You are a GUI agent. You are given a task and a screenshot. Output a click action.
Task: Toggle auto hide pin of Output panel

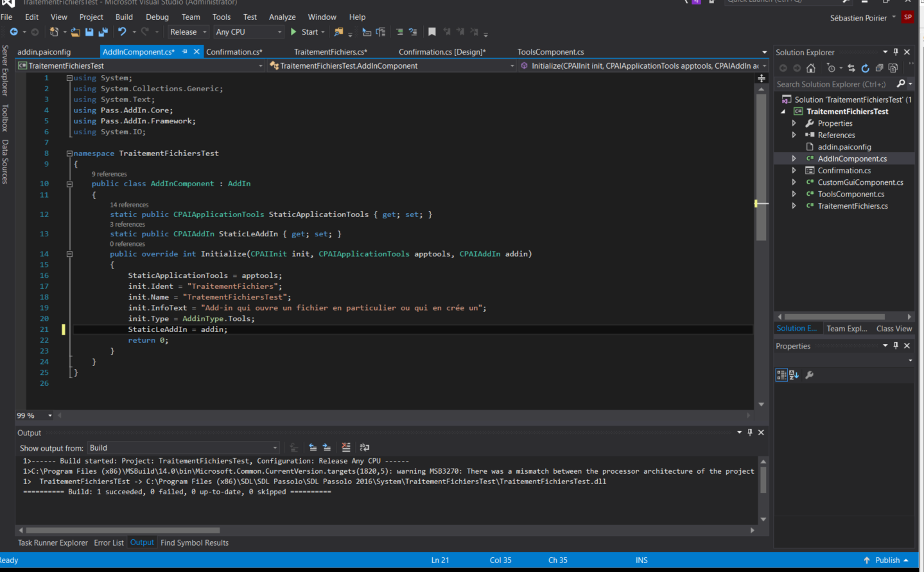coord(750,432)
